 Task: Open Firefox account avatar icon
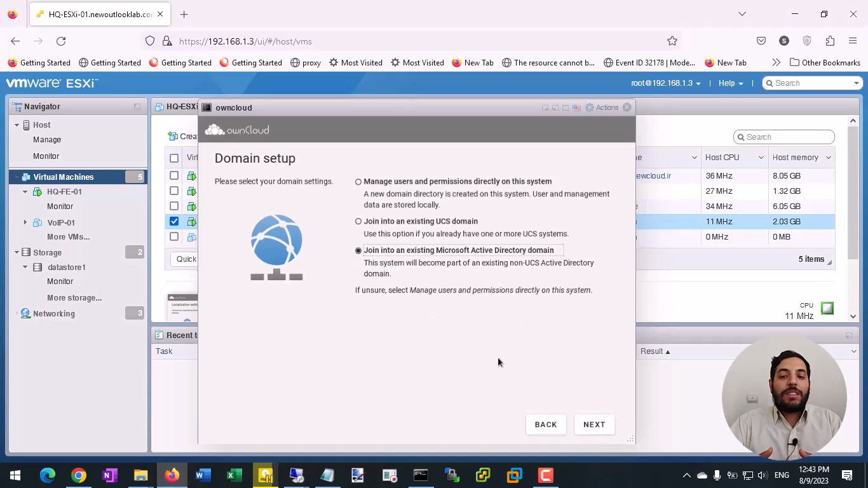(x=784, y=41)
